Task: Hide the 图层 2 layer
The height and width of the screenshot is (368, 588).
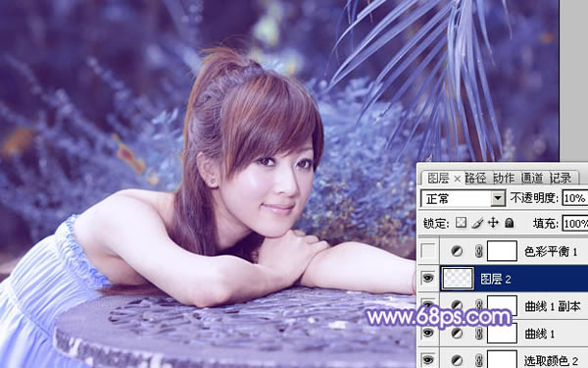Action: 428,279
